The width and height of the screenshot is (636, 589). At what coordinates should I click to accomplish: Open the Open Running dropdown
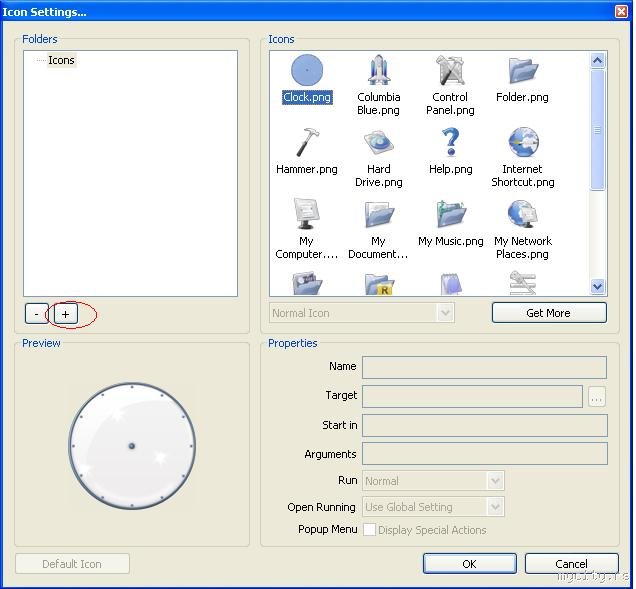(433, 507)
